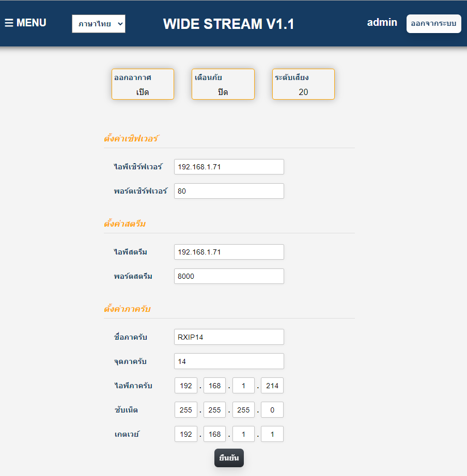467x476 pixels.
Task: Click second octet of เกตเวย์
Action: [x=214, y=434]
